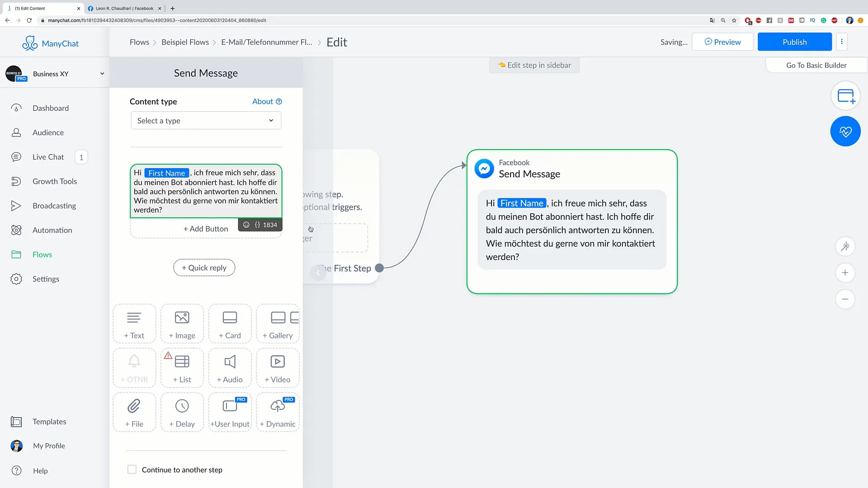Publish the flow

coord(795,42)
